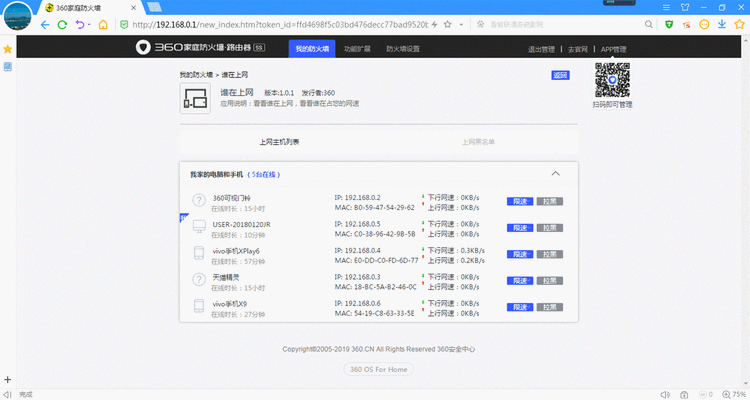Open the download manager icon
Screen dimensions: 750x400
click(x=722, y=24)
